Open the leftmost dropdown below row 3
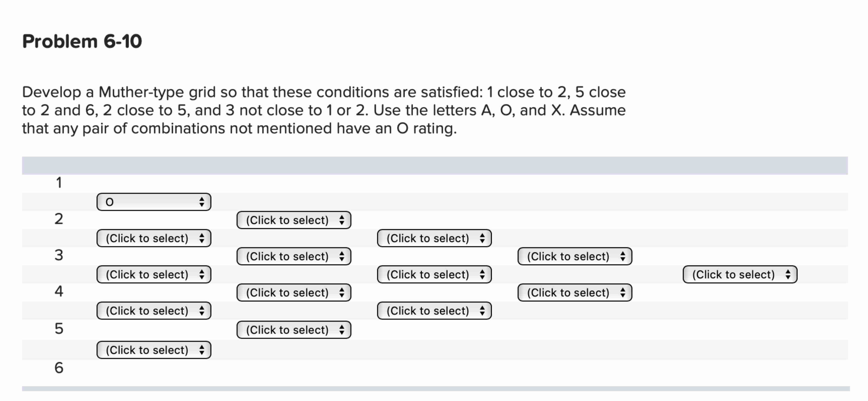 153,275
